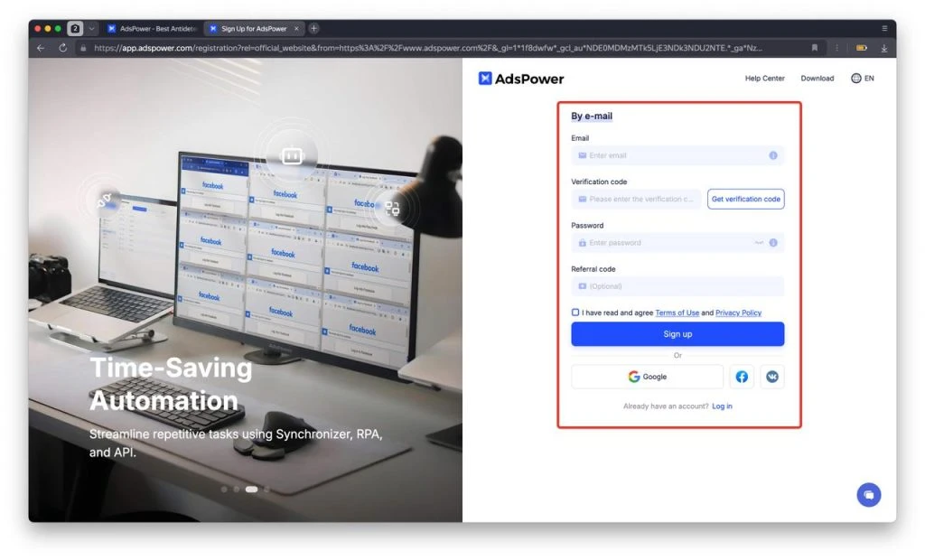The height and width of the screenshot is (560, 925).
Task: Open the EN language selector
Action: click(x=863, y=78)
